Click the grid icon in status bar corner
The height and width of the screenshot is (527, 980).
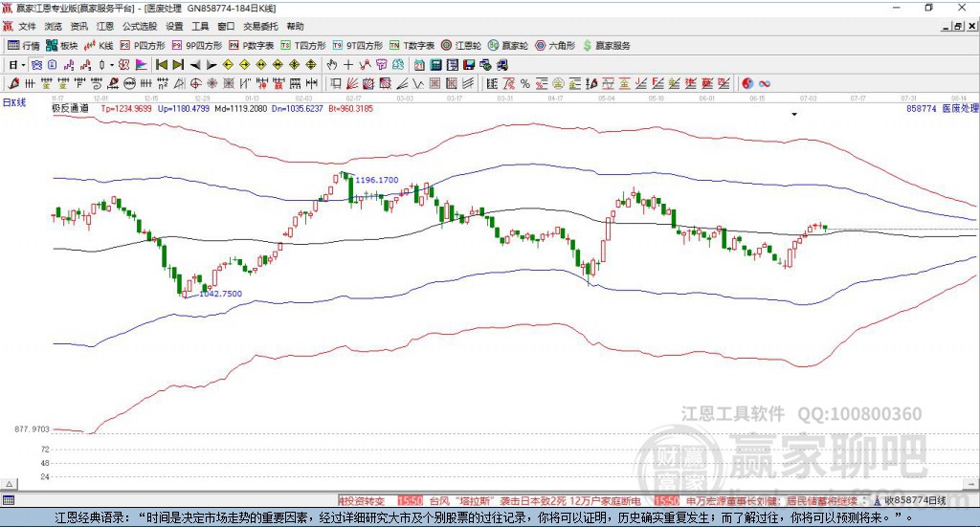click(x=9, y=501)
